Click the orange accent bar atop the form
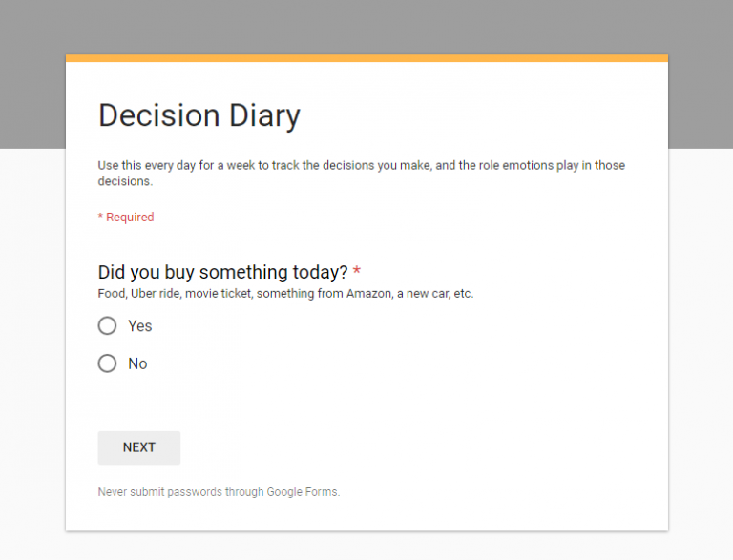733x560 pixels. tap(366, 58)
